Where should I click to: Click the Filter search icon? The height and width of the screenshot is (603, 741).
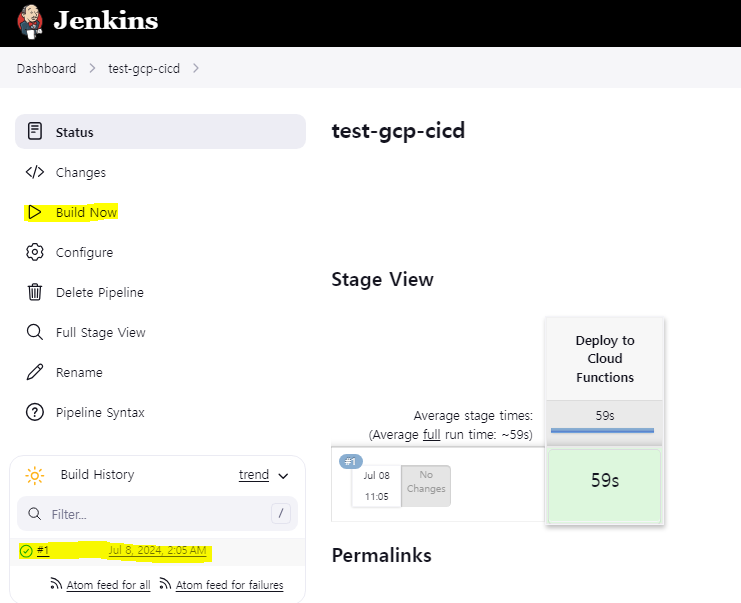pos(34,514)
